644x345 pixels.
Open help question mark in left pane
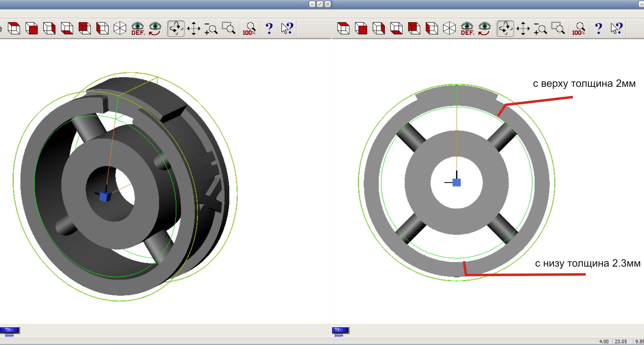click(269, 29)
